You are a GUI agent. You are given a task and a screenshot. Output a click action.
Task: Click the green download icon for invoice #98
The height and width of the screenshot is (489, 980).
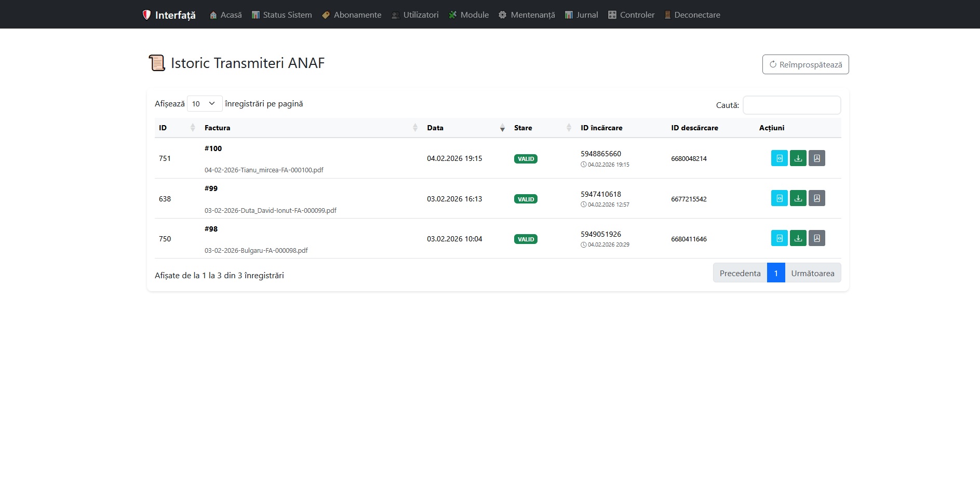[798, 238]
